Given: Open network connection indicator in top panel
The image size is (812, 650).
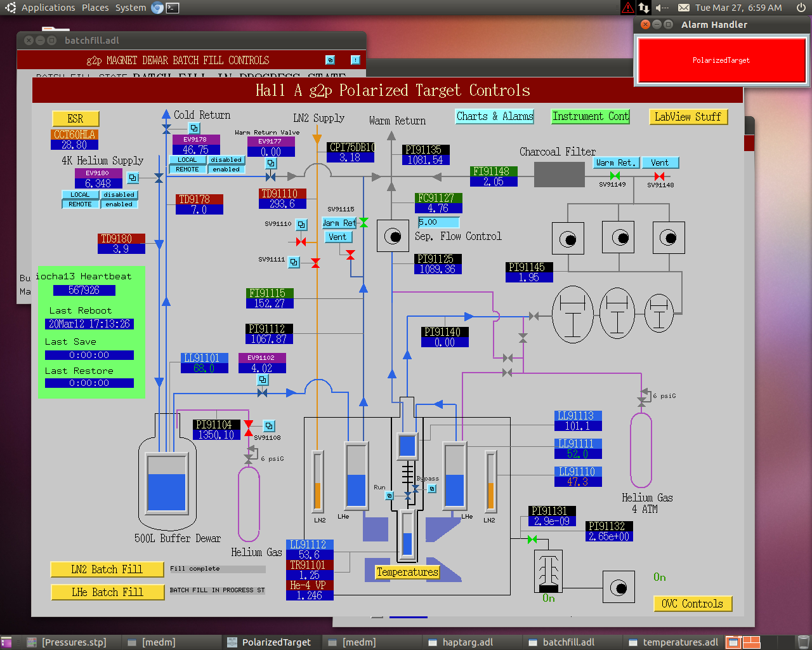Looking at the screenshot, I should pos(644,8).
